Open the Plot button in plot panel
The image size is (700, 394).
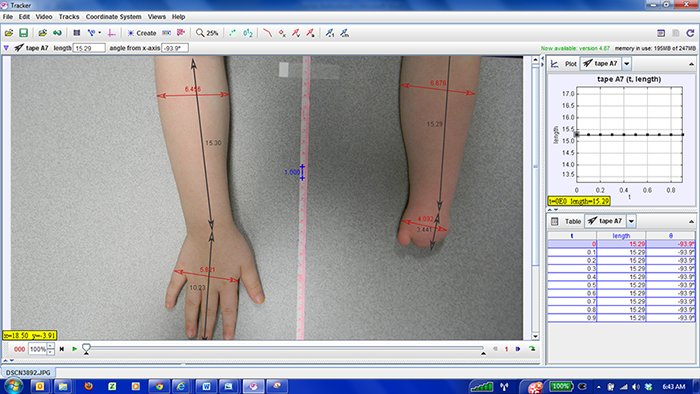tap(571, 64)
